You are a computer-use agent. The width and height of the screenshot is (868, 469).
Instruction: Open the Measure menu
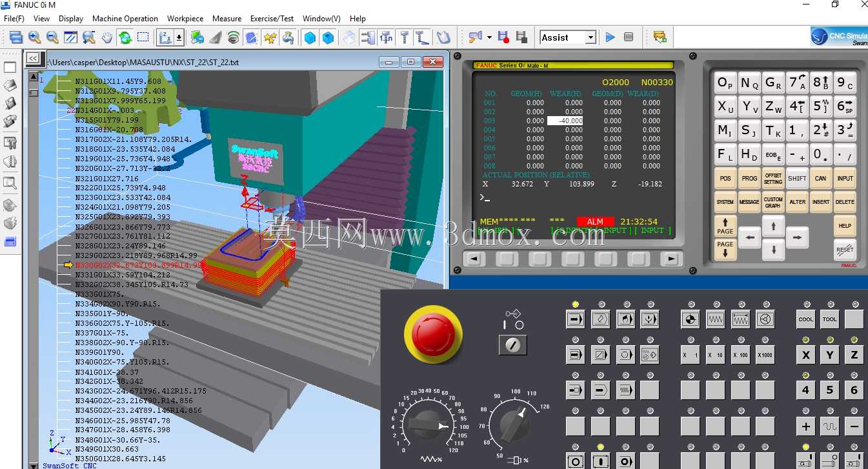pyautogui.click(x=227, y=19)
